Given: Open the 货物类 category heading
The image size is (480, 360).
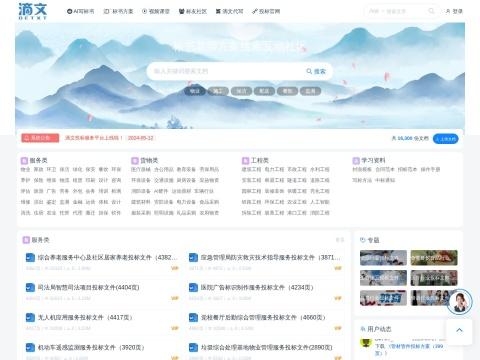Looking at the screenshot, I should coord(149,161).
